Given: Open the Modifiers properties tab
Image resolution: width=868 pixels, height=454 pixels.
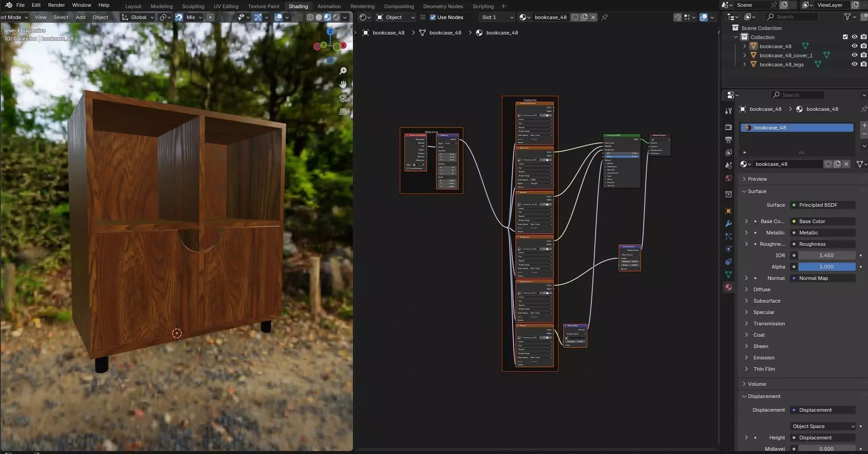Looking at the screenshot, I should point(729,224).
